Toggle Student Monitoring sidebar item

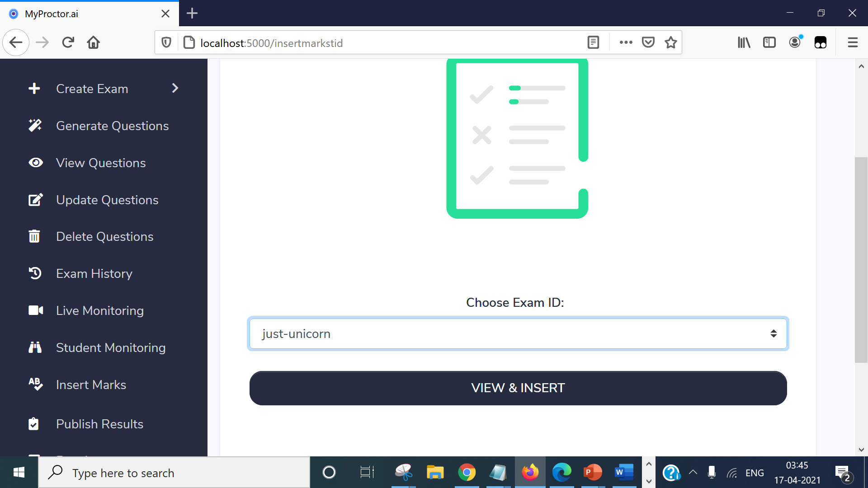(111, 347)
